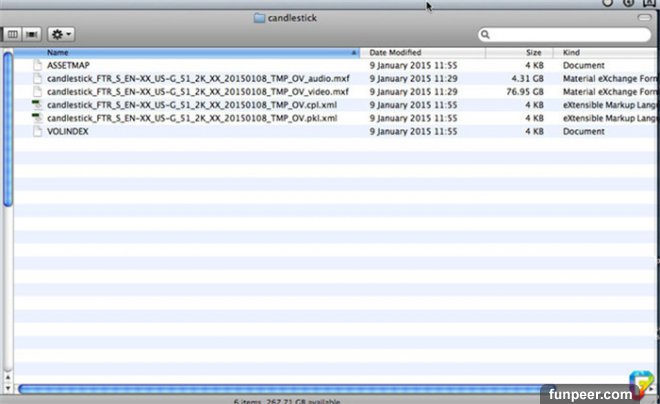Open the gear action dropdown menu
This screenshot has height=404, width=660.
(x=61, y=34)
